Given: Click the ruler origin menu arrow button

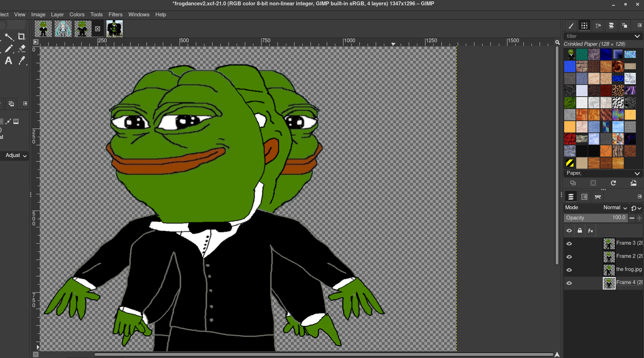Looking at the screenshot, I should tap(35, 42).
